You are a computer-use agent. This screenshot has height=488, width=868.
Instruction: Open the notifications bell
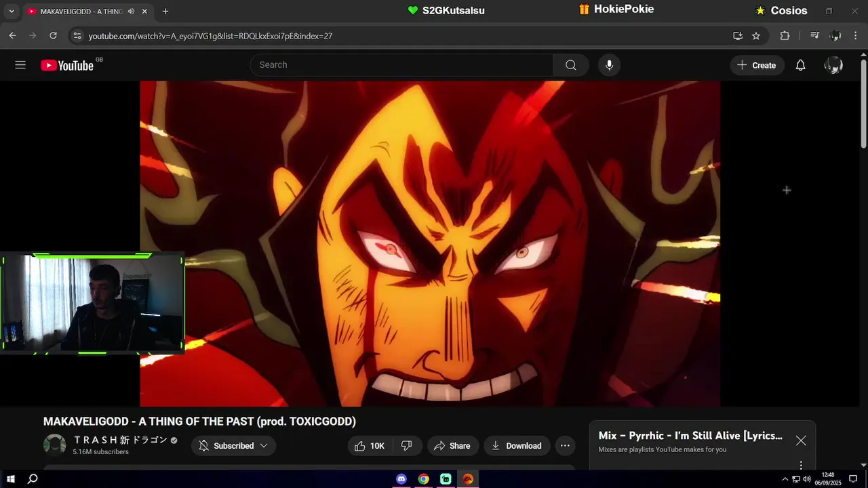click(x=800, y=65)
